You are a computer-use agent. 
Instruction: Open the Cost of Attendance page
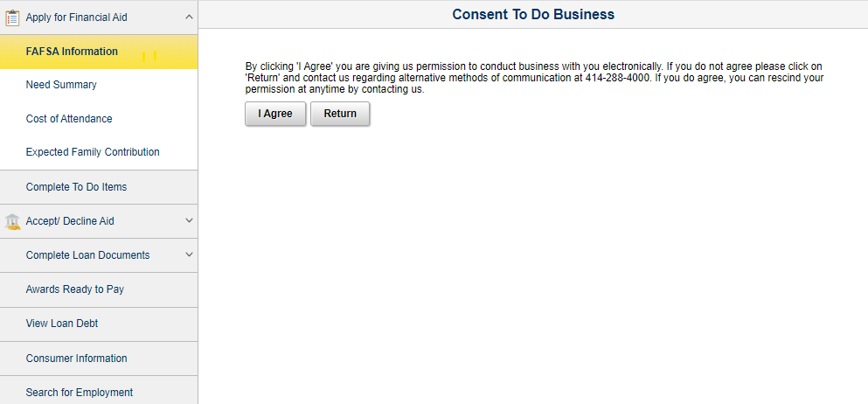click(x=69, y=119)
